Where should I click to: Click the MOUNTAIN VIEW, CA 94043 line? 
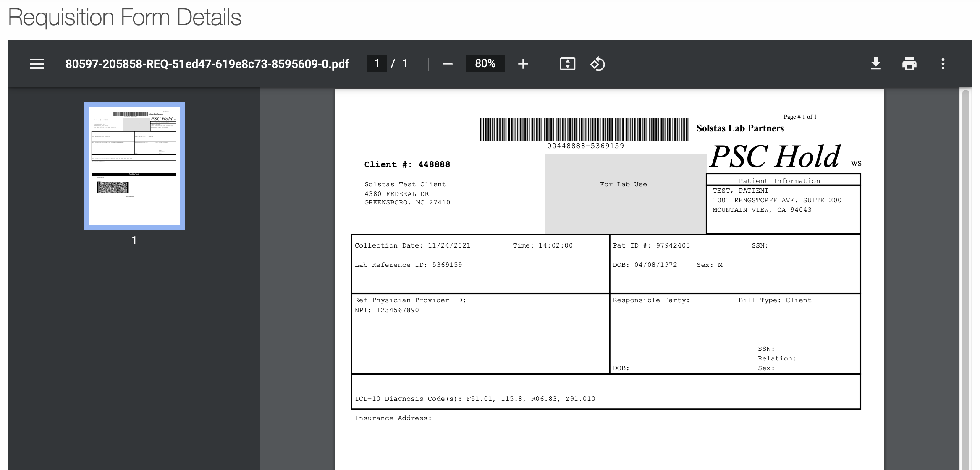762,210
